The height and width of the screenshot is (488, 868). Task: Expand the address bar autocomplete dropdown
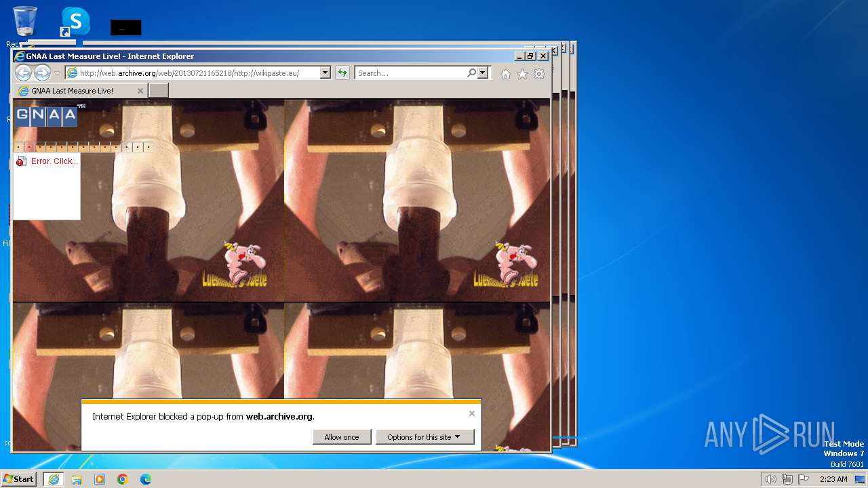click(325, 73)
